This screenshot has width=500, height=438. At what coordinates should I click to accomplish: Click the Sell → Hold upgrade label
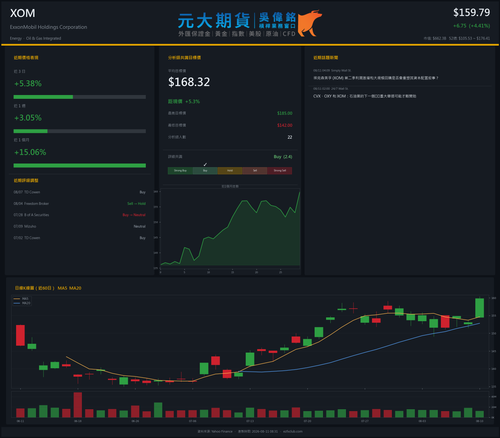point(136,204)
